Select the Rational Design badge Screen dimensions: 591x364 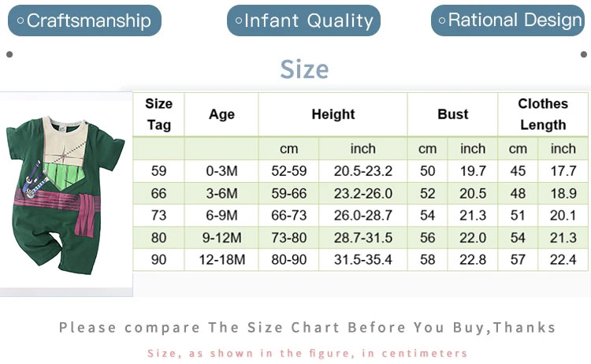[x=509, y=20]
